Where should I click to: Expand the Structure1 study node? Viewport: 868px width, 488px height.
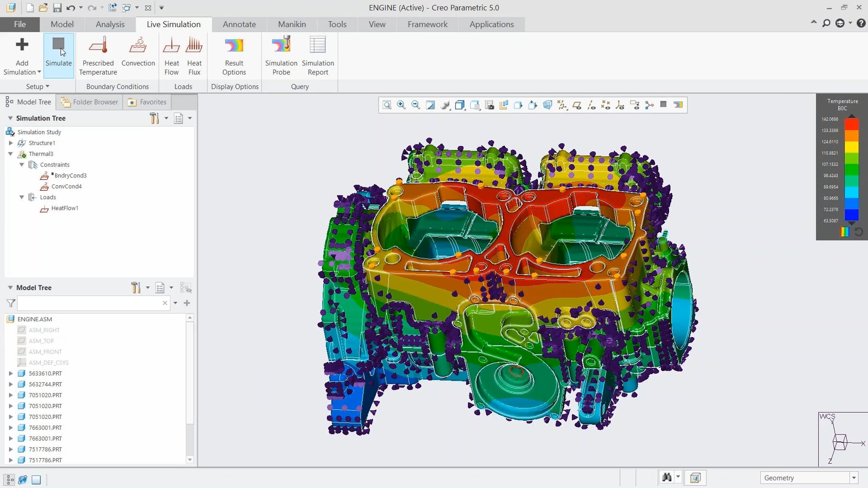[11, 143]
